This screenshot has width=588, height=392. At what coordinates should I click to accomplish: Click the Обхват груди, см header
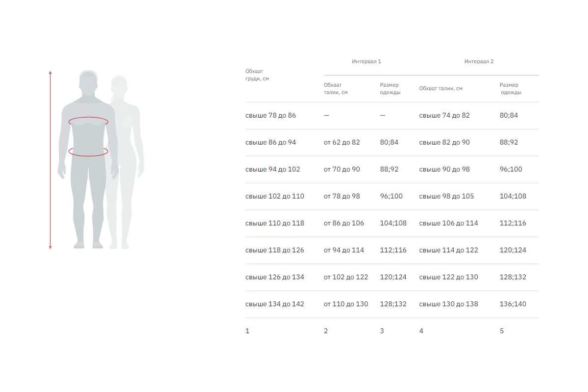(257, 75)
